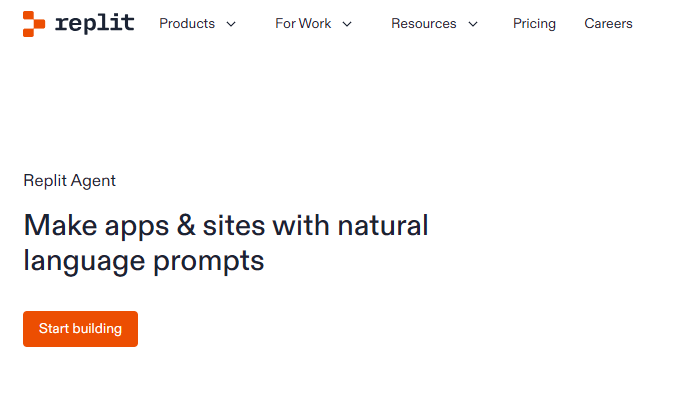
Task: Click the word apps in the headline
Action: pyautogui.click(x=137, y=228)
